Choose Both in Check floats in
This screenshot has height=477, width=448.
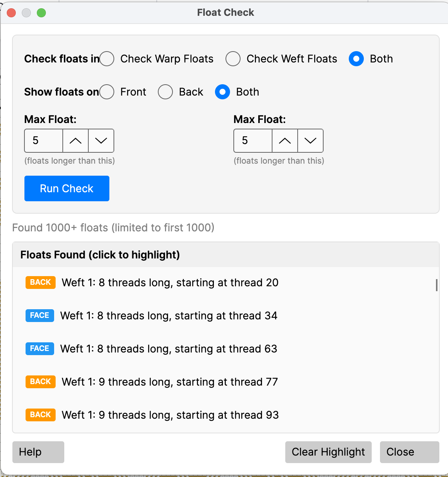(356, 59)
